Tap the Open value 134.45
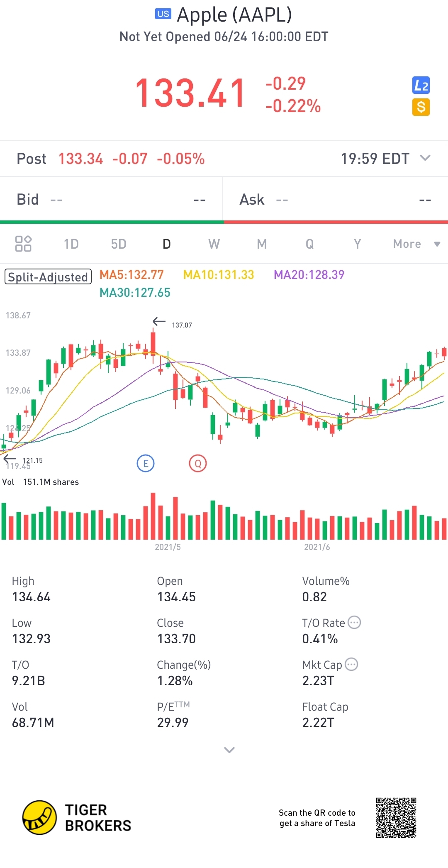448x868 pixels. coord(176,597)
